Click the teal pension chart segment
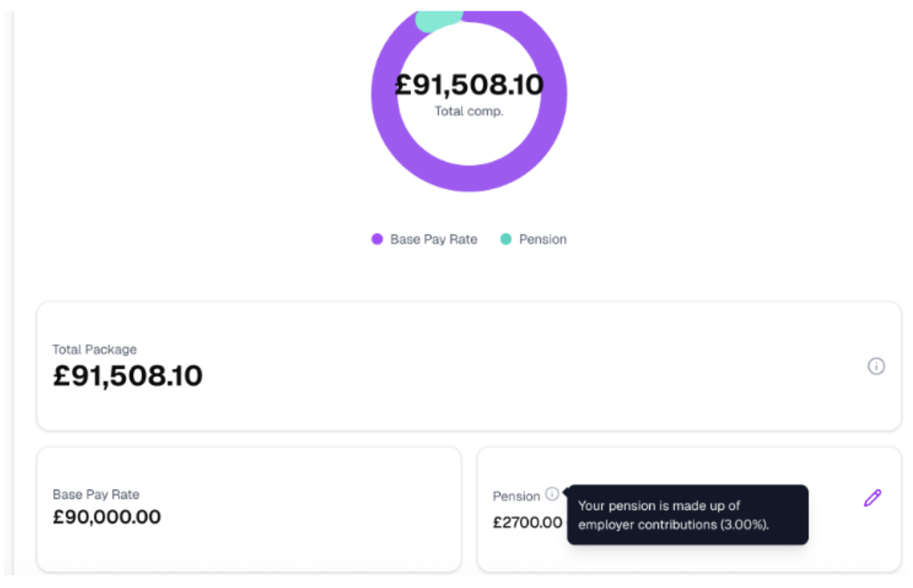Viewport: 913px width, 588px height. [439, 20]
